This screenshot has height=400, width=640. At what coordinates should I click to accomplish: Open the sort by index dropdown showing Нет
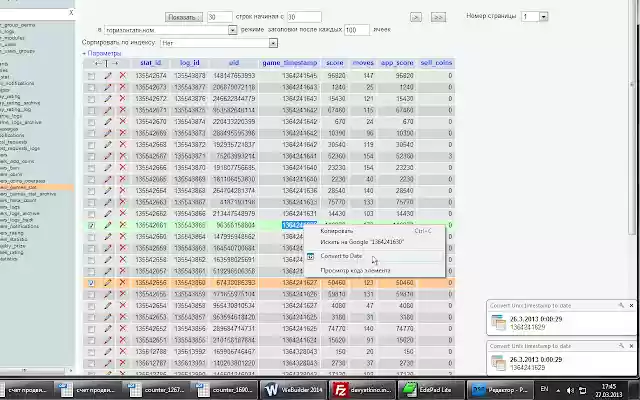(219, 43)
